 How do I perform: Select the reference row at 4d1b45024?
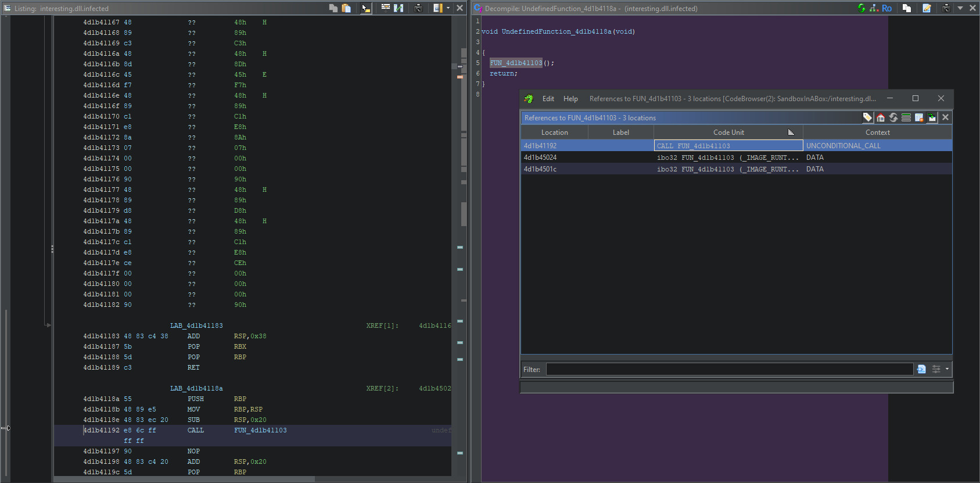pos(737,158)
